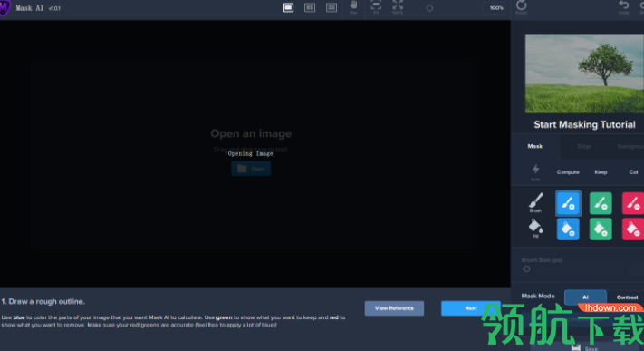
Task: Click the Fit to screen icon
Action: pos(376,7)
